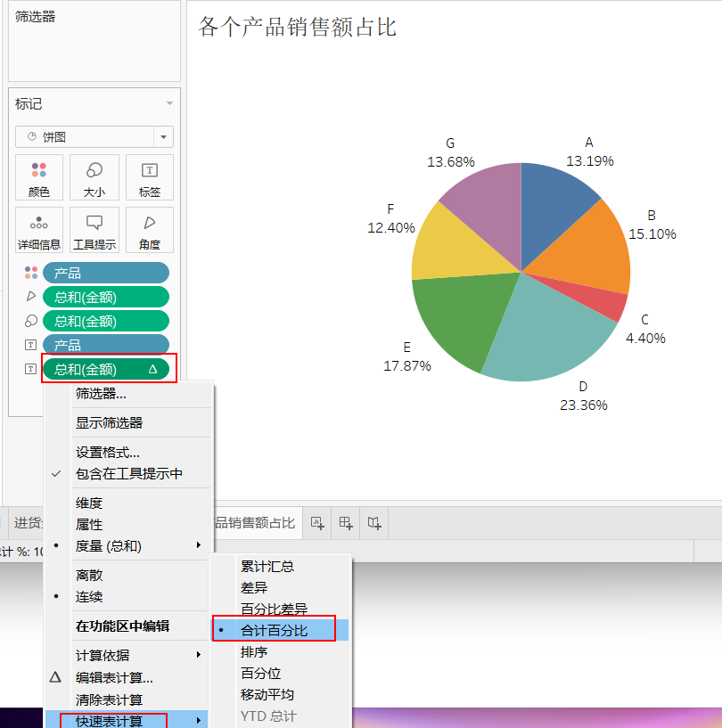Screen dimensions: 722x728
Task: Click the 角度 (Angle) marks button
Action: pyautogui.click(x=149, y=230)
